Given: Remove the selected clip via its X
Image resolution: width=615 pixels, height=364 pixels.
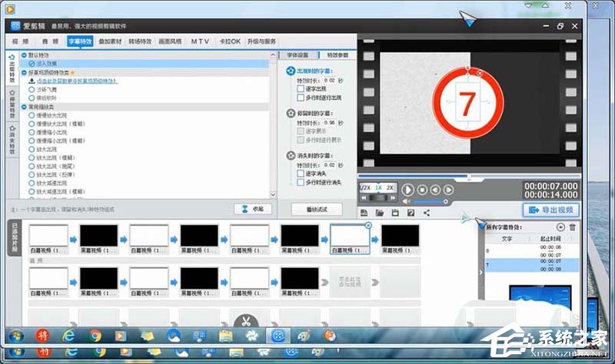Looking at the screenshot, I should click(368, 225).
